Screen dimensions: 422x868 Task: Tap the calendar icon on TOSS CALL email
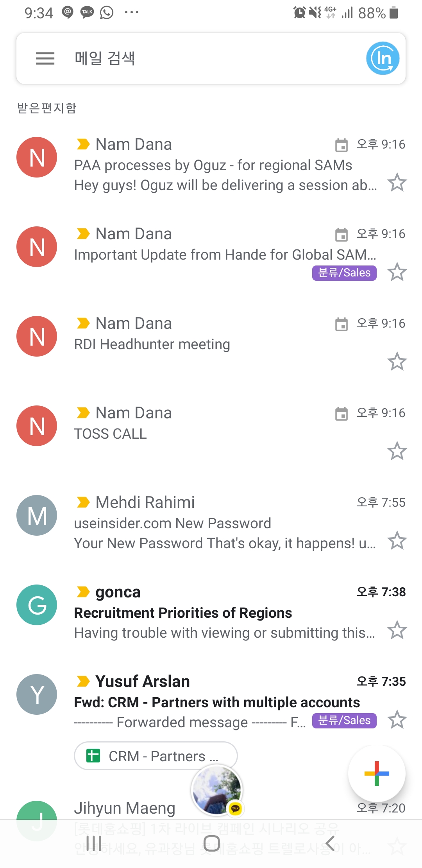(341, 414)
